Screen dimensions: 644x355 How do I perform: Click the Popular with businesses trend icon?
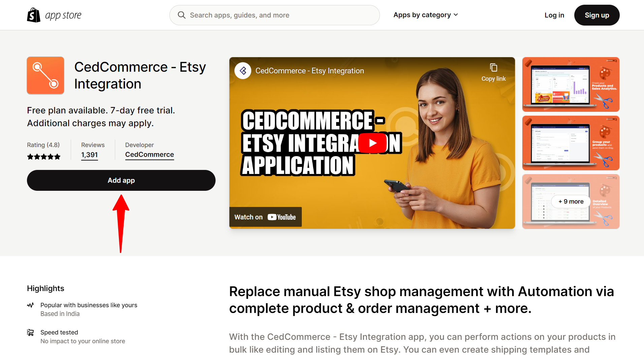[30, 305]
